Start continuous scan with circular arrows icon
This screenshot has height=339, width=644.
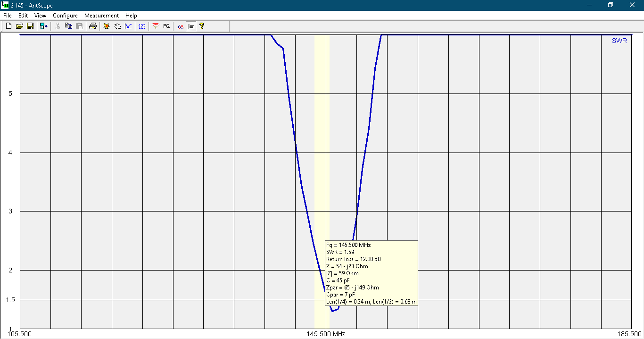(x=117, y=26)
